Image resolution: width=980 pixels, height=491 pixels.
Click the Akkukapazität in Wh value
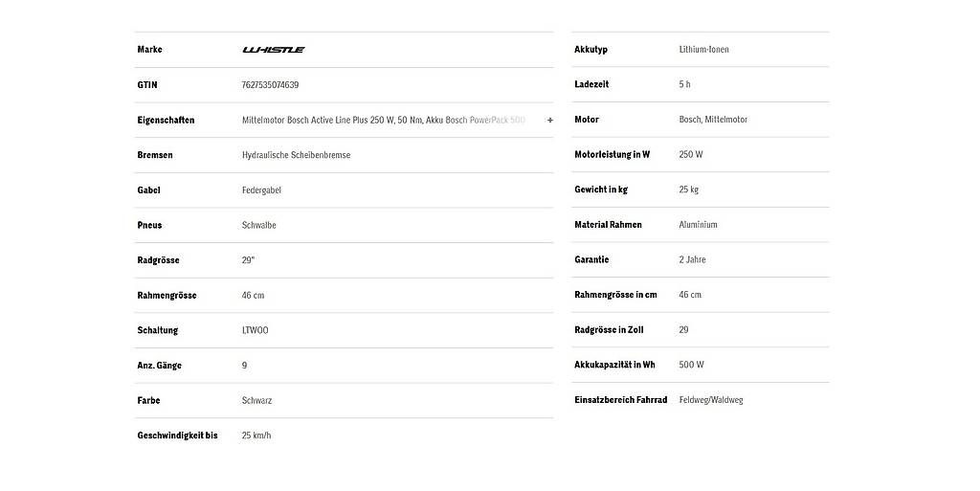point(691,365)
